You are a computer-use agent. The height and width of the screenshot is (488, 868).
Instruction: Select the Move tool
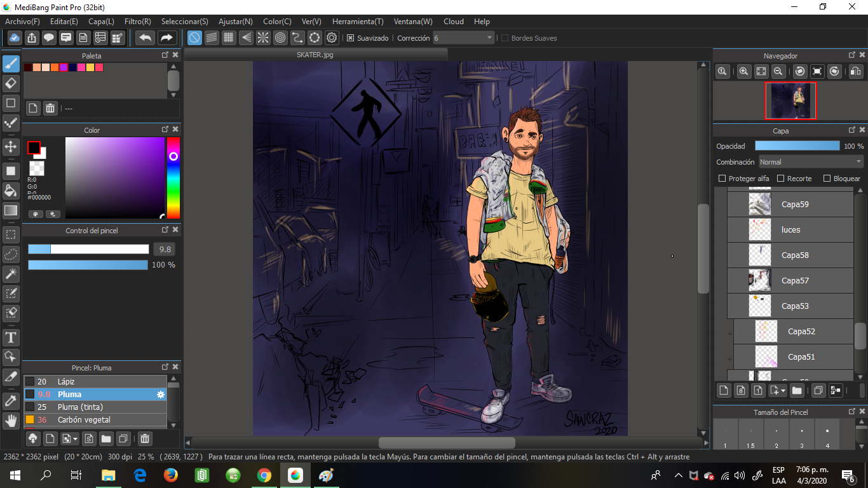[11, 147]
